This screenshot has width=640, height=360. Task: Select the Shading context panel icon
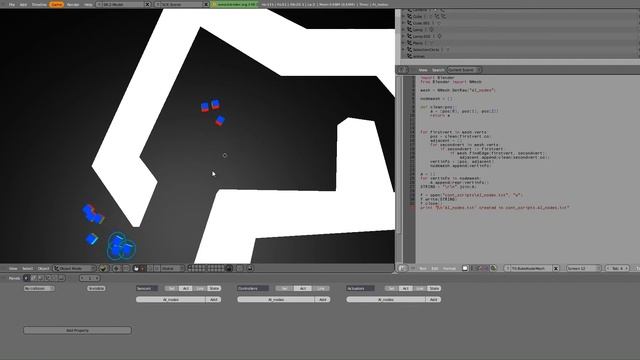coord(41,278)
